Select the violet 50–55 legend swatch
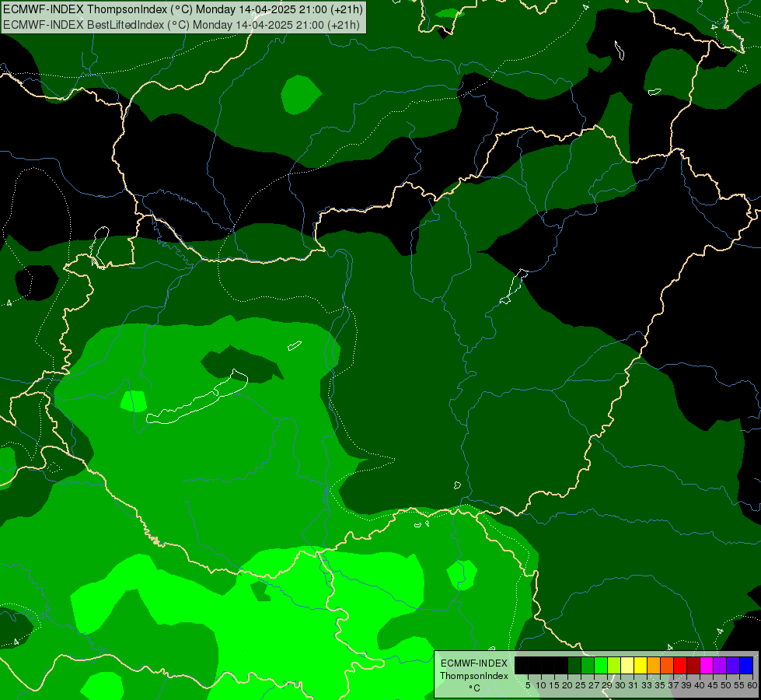 tap(733, 665)
